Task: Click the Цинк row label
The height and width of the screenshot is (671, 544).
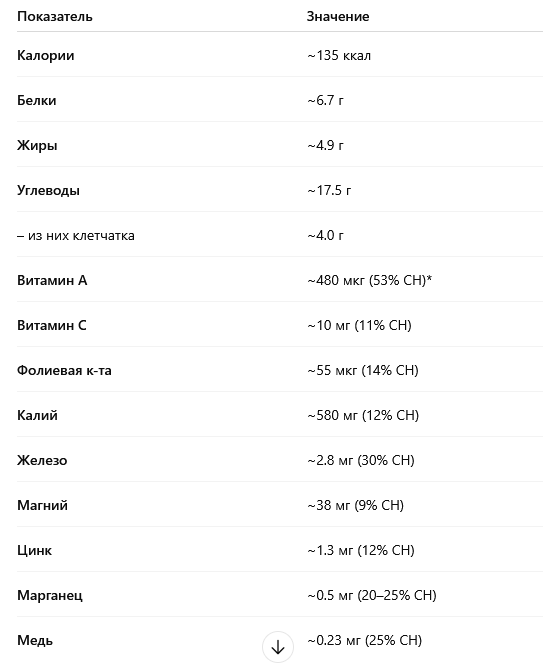Action: pyautogui.click(x=35, y=550)
